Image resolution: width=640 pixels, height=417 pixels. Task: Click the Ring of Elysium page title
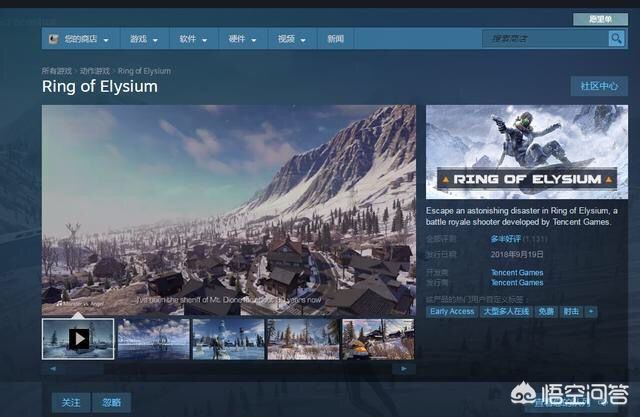[100, 87]
